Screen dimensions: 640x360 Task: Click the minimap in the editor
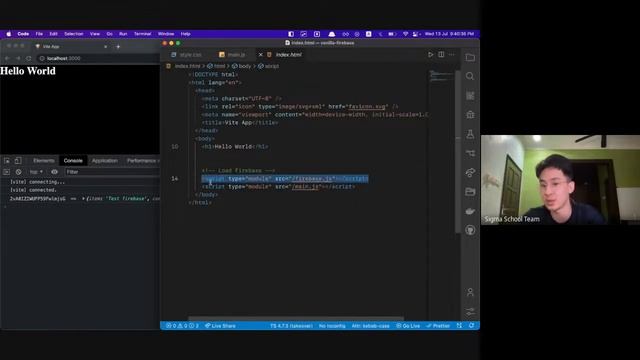pos(442,76)
